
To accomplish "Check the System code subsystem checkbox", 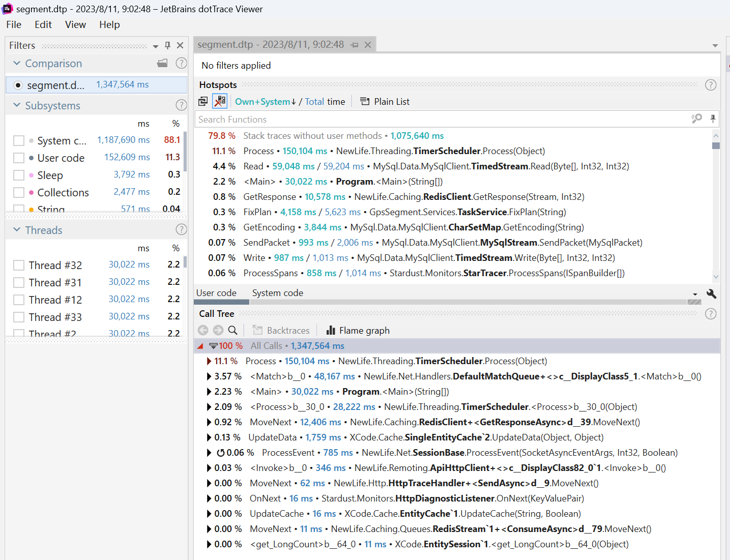I will pos(19,140).
